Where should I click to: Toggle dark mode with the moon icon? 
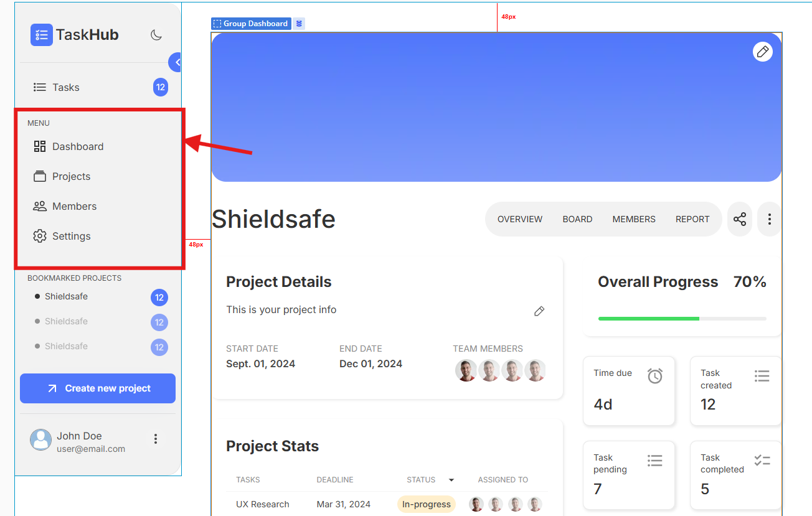click(156, 35)
